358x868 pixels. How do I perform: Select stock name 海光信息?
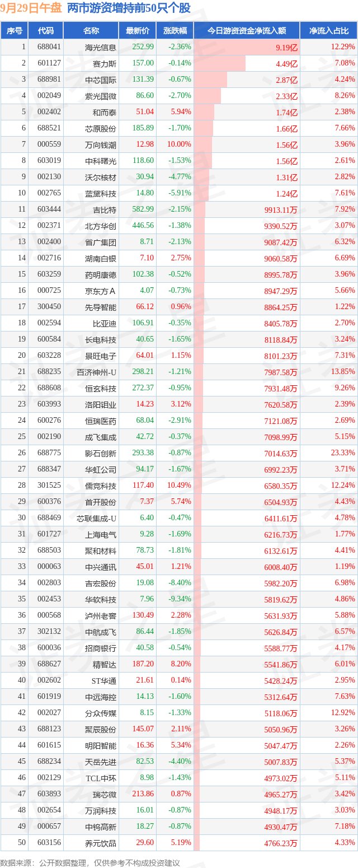point(101,48)
